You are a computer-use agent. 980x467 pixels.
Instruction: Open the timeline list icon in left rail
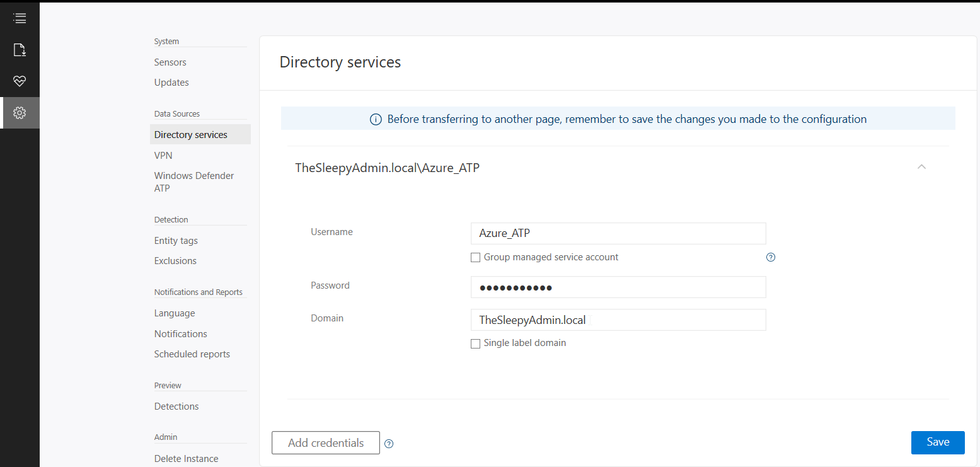click(x=20, y=18)
